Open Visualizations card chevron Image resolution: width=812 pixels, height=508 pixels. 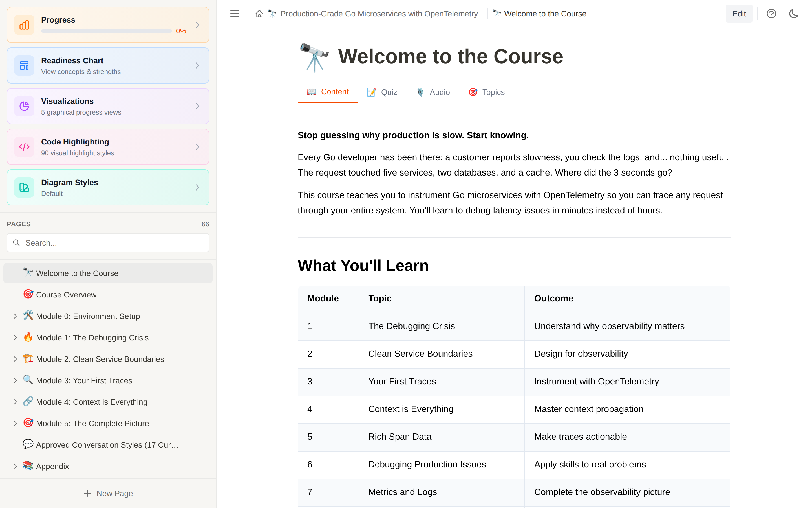tap(198, 106)
